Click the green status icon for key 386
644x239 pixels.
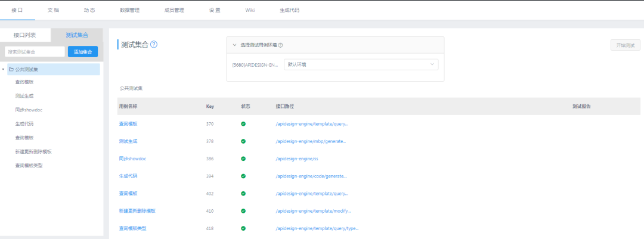[x=243, y=159]
